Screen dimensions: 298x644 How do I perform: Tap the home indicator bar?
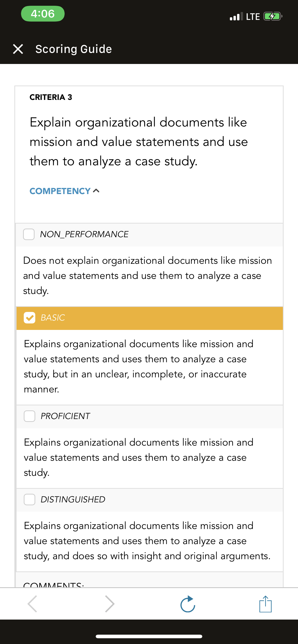[x=149, y=636]
